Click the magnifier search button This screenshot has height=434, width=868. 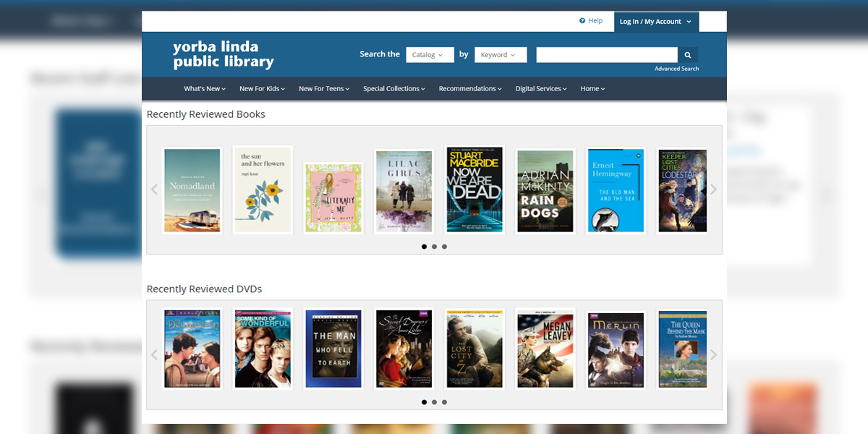point(688,55)
